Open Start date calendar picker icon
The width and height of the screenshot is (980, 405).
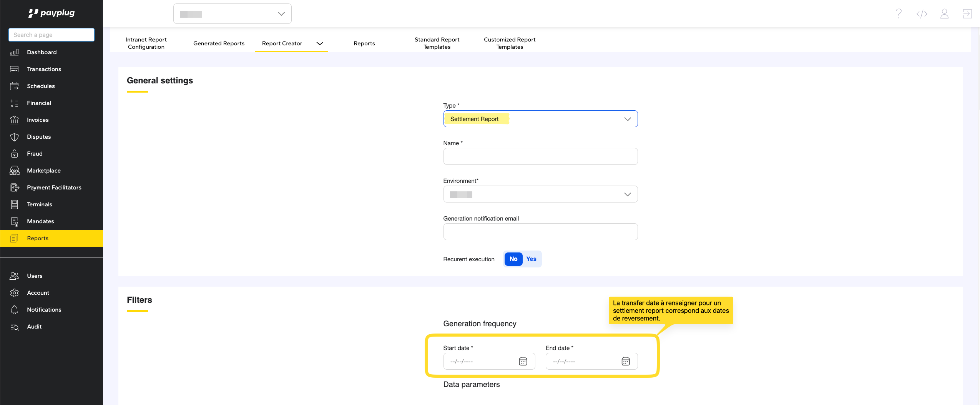coord(523,361)
